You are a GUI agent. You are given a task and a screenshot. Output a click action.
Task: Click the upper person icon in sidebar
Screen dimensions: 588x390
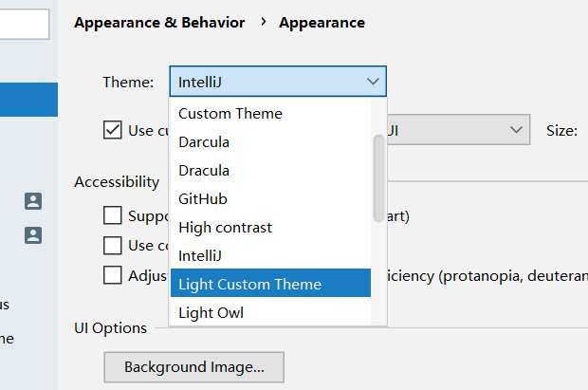tap(33, 200)
